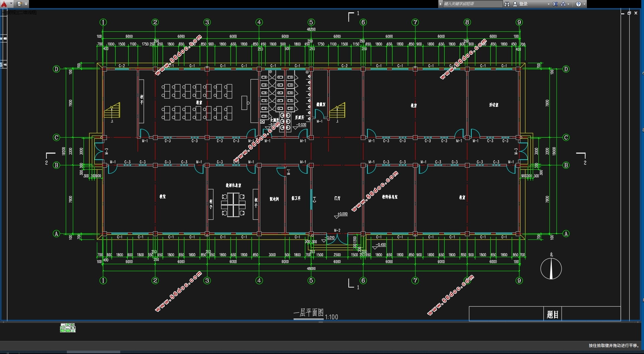Restore down the drawing window
This screenshot has width=644, height=354.
(x=629, y=13)
